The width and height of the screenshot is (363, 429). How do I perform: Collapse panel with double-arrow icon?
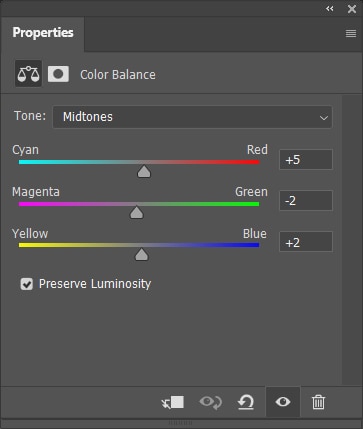(x=330, y=9)
